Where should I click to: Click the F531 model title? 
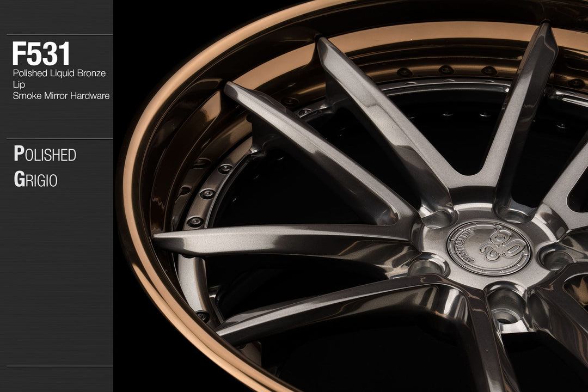click(x=41, y=54)
